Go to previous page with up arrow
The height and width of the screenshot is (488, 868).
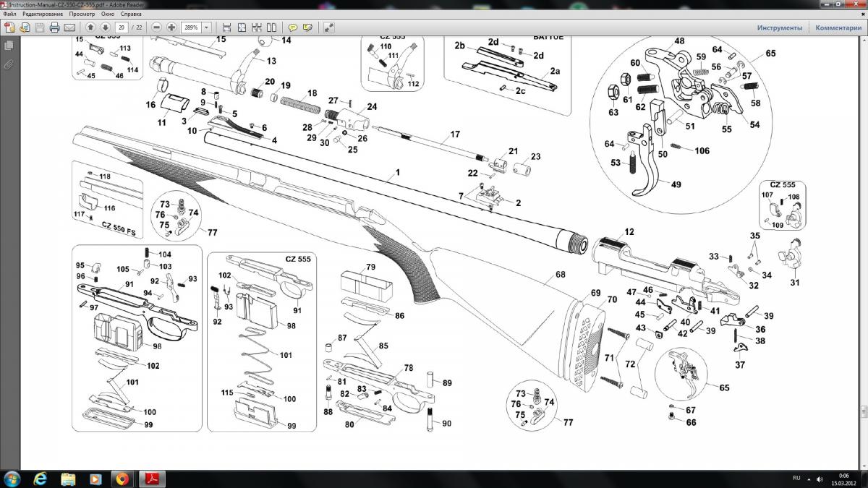pyautogui.click(x=91, y=27)
